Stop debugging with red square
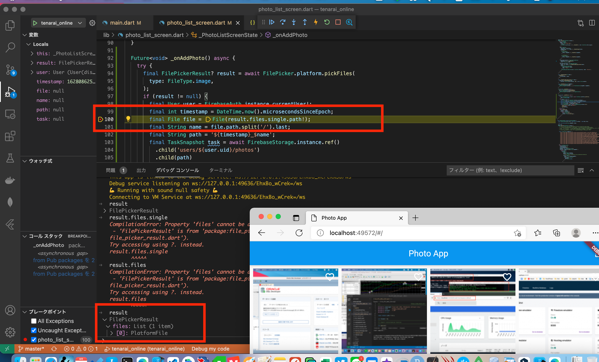 [x=338, y=22]
